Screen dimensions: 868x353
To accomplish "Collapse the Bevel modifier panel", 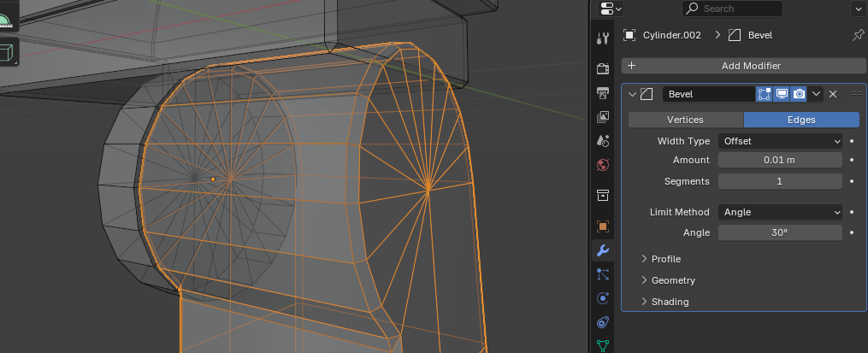I will pyautogui.click(x=632, y=94).
